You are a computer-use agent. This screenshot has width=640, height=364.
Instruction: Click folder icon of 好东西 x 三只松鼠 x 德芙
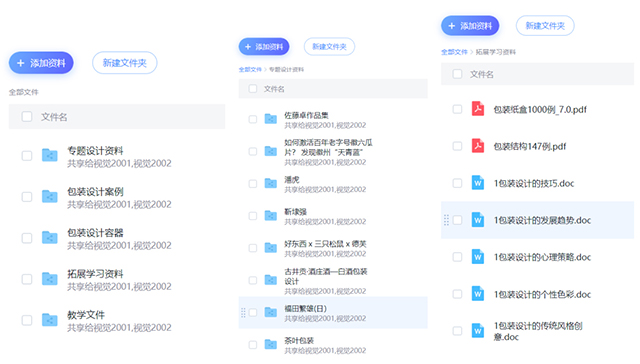271,248
